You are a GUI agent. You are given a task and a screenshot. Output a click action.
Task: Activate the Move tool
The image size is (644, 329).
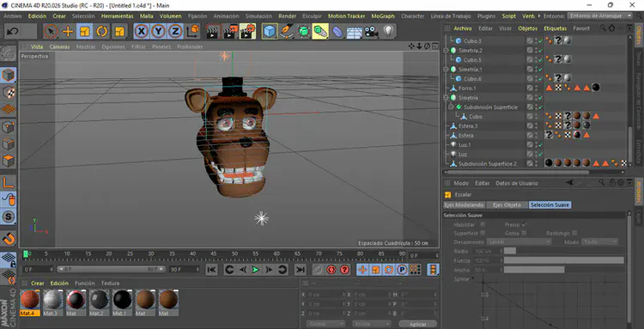pos(68,31)
